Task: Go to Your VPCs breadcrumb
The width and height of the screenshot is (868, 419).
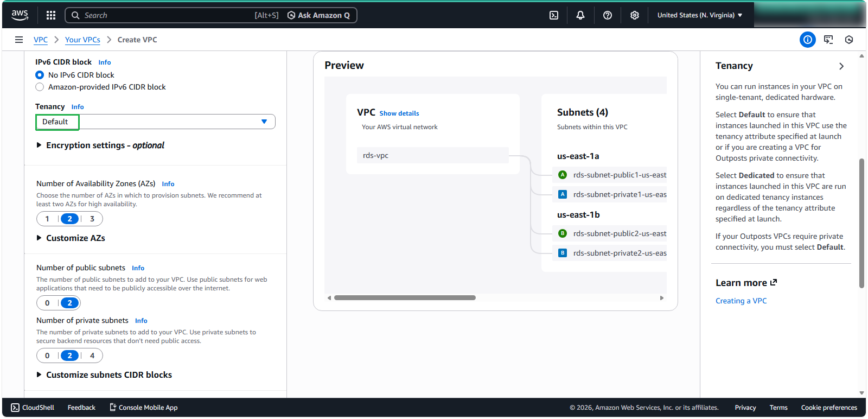Action: point(82,40)
